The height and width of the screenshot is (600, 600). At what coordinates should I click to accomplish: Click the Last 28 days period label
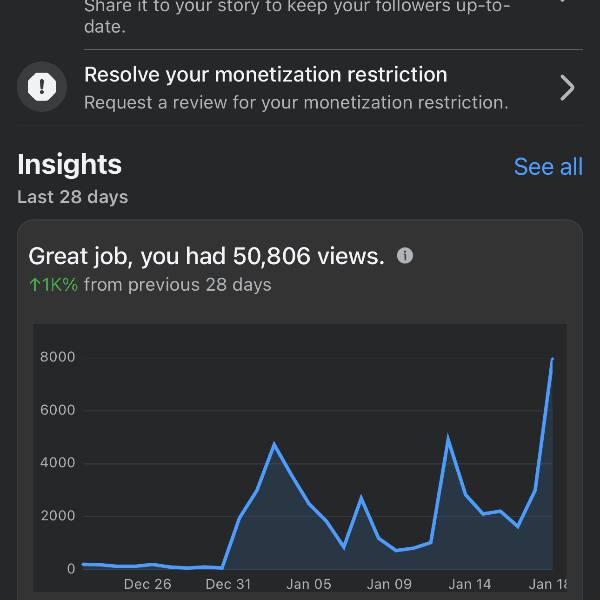coord(72,197)
